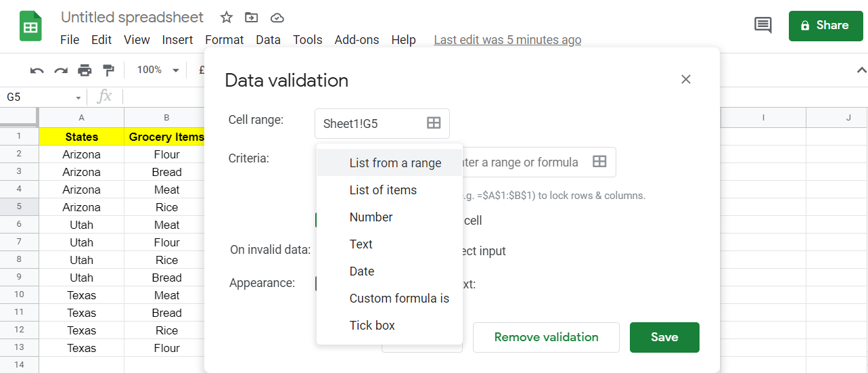The height and width of the screenshot is (373, 868).
Task: Click the cell range grid selector icon
Action: click(434, 123)
